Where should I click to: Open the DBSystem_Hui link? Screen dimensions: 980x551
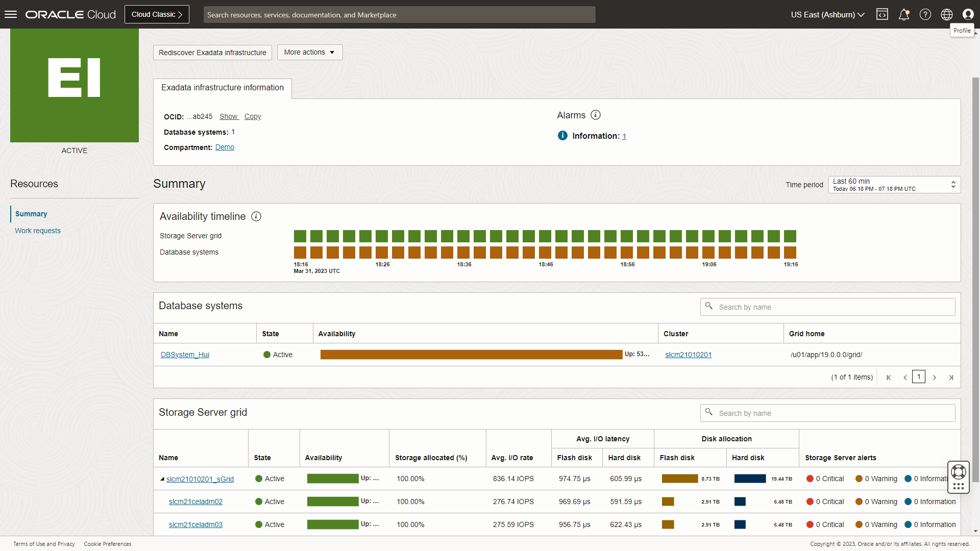point(185,355)
